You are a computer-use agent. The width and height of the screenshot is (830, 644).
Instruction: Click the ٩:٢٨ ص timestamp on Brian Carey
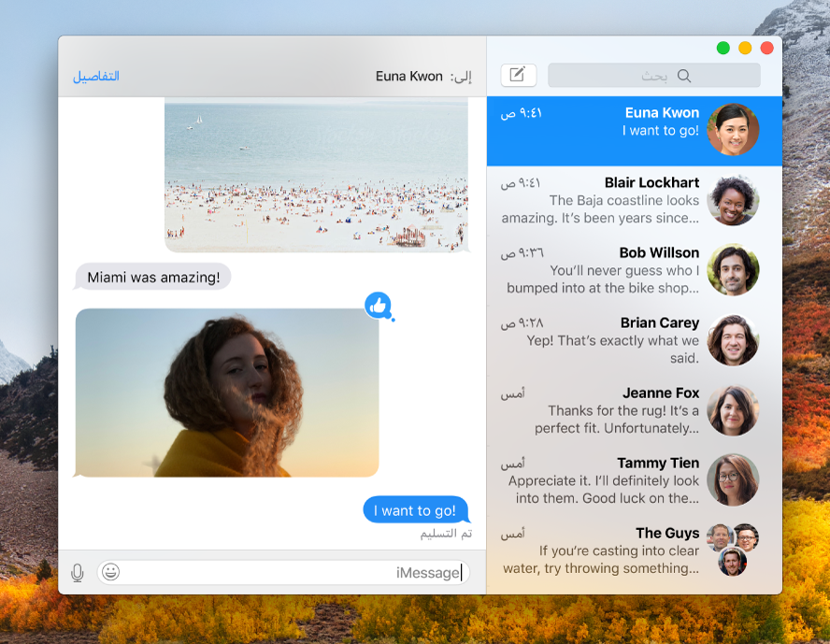tap(522, 322)
